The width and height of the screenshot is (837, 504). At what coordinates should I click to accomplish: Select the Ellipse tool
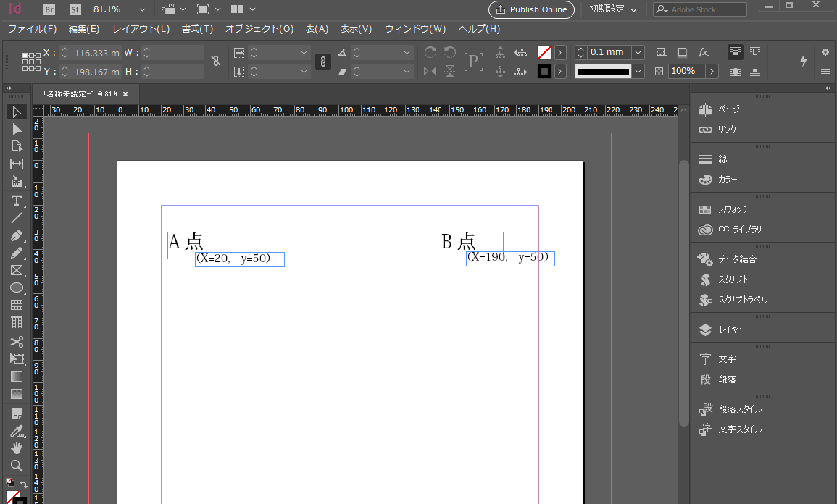point(17,288)
